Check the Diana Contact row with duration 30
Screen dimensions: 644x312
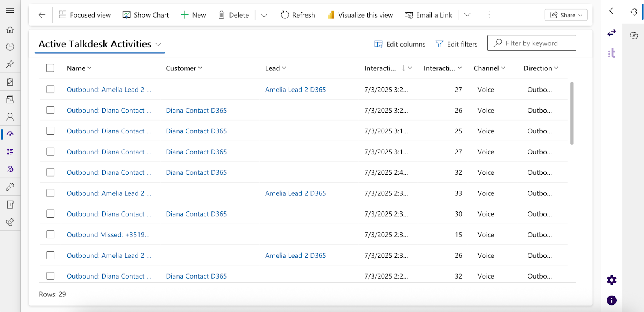tap(50, 213)
